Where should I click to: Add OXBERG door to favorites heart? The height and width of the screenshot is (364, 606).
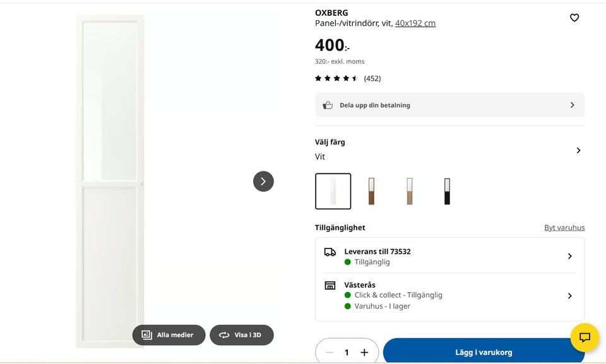tap(574, 18)
